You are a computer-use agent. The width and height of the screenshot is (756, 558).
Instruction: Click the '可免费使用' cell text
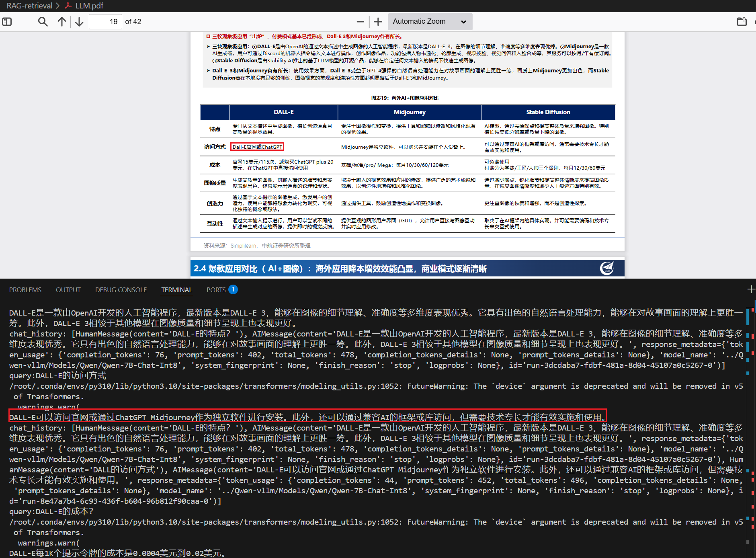(497, 162)
